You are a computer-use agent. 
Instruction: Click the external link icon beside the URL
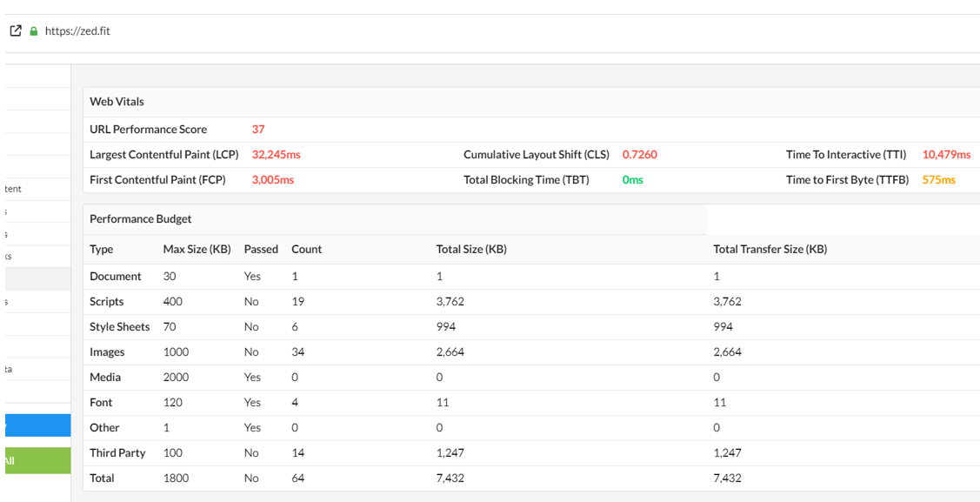pos(16,30)
